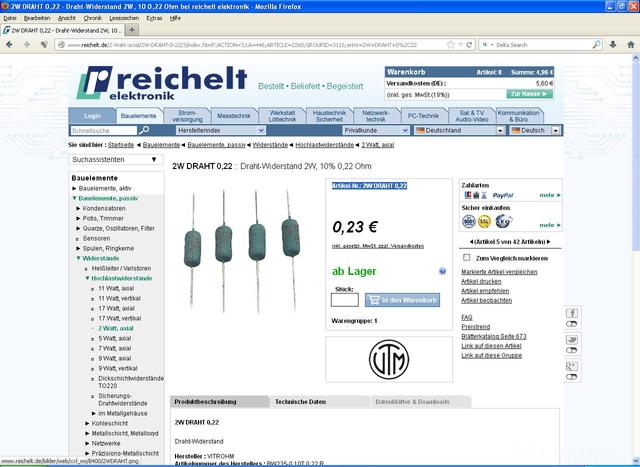The width and height of the screenshot is (640, 467).
Task: Switch to the Technische Daten tab
Action: 300,401
